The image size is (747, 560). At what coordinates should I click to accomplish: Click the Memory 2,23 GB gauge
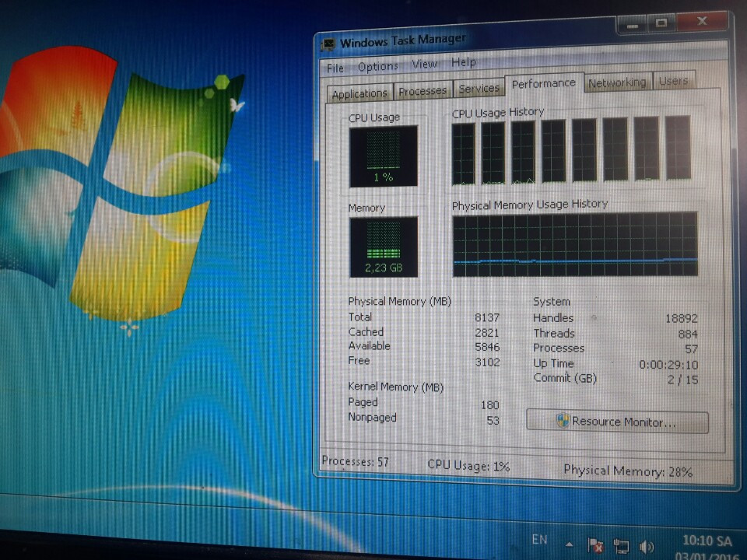click(x=384, y=247)
